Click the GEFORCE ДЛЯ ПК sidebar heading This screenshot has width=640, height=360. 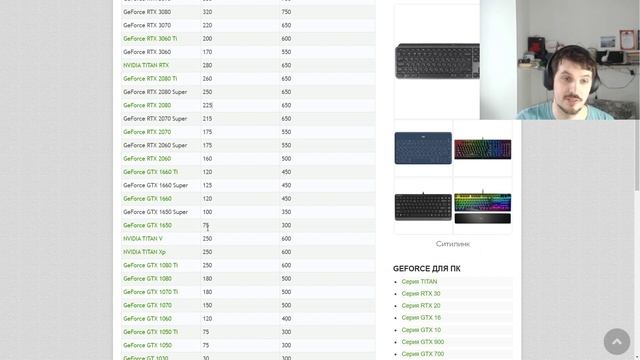[x=427, y=269]
